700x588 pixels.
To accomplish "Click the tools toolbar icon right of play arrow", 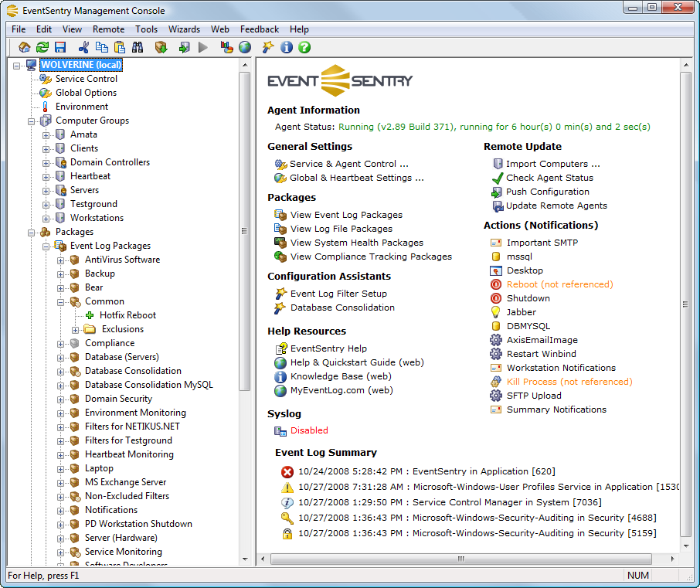I will (227, 47).
